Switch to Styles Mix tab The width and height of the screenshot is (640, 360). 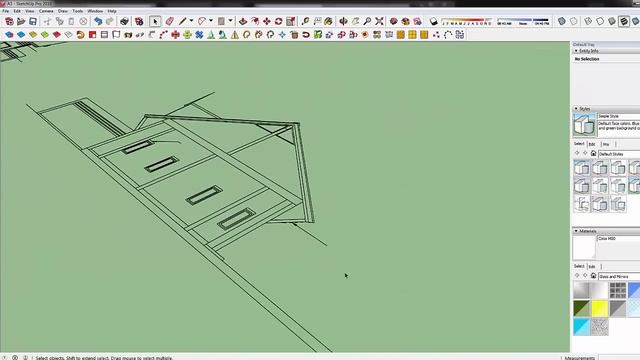(606, 144)
